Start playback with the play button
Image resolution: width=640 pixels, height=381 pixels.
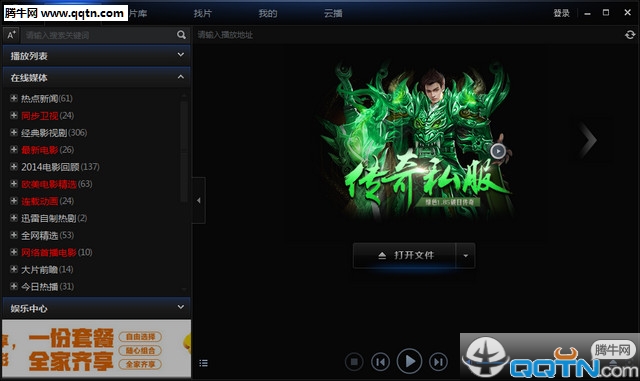(x=409, y=361)
